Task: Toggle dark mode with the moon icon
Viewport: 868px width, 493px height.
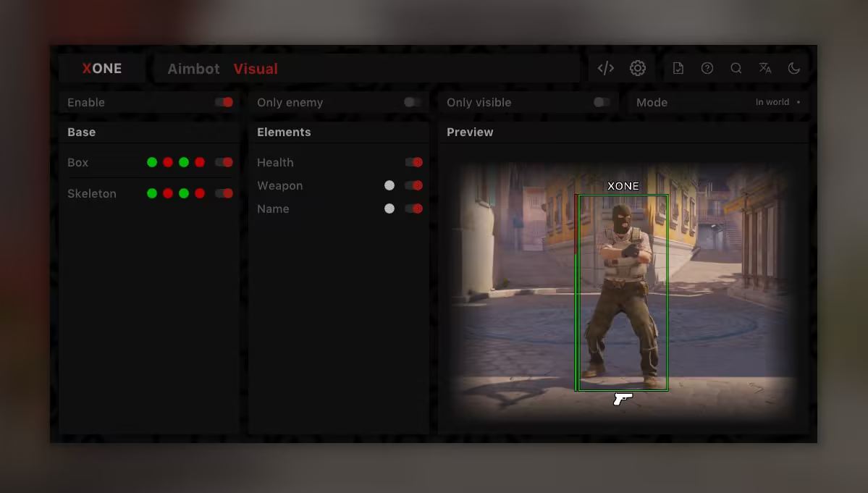Action: click(793, 68)
